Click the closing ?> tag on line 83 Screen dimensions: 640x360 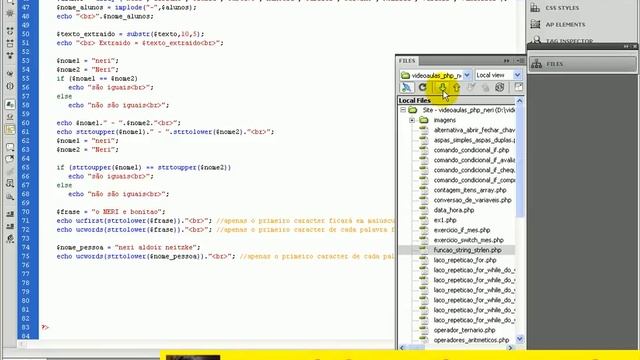point(45,327)
